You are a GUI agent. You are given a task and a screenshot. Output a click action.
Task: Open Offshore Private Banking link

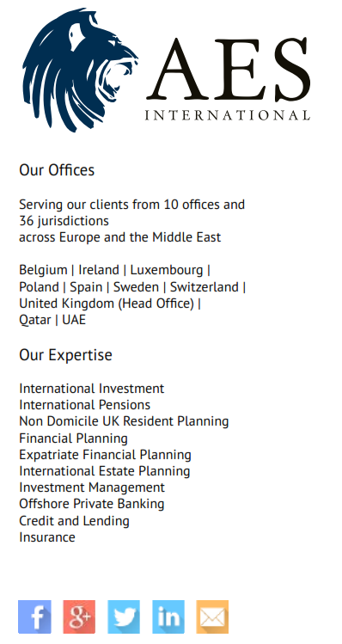click(92, 504)
